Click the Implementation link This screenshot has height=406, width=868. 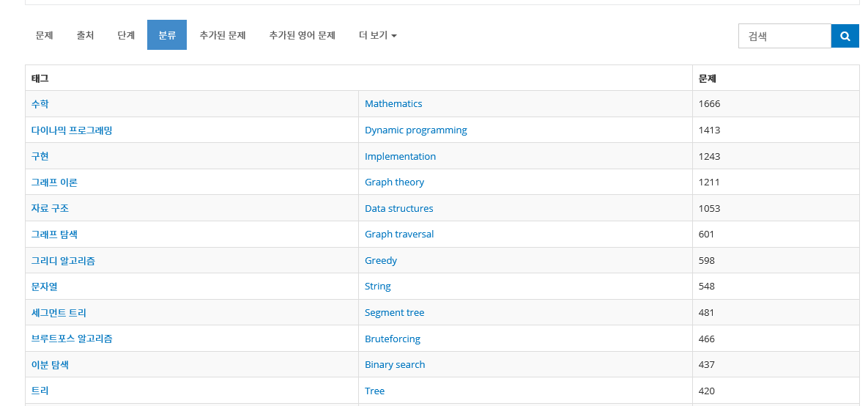400,156
